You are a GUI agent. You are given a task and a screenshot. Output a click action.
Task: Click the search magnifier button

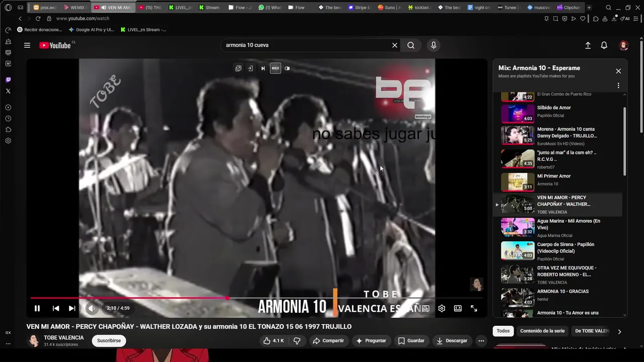[411, 45]
